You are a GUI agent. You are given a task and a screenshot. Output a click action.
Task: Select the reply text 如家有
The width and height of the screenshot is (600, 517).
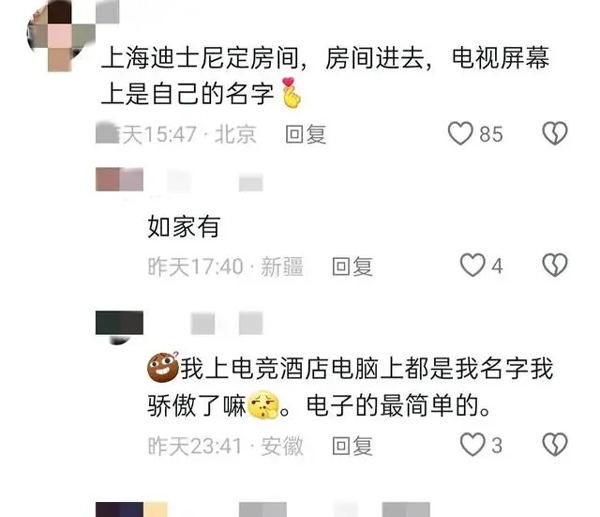(x=184, y=227)
